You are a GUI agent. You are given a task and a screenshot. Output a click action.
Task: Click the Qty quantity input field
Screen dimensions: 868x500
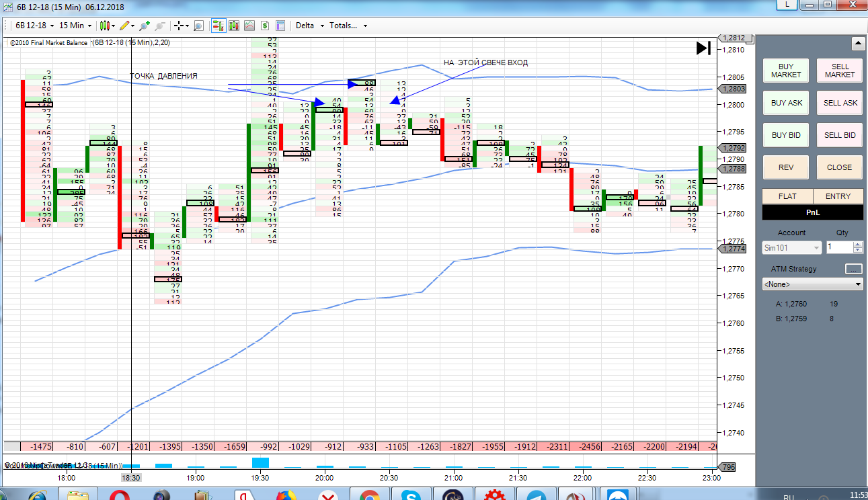[840, 247]
